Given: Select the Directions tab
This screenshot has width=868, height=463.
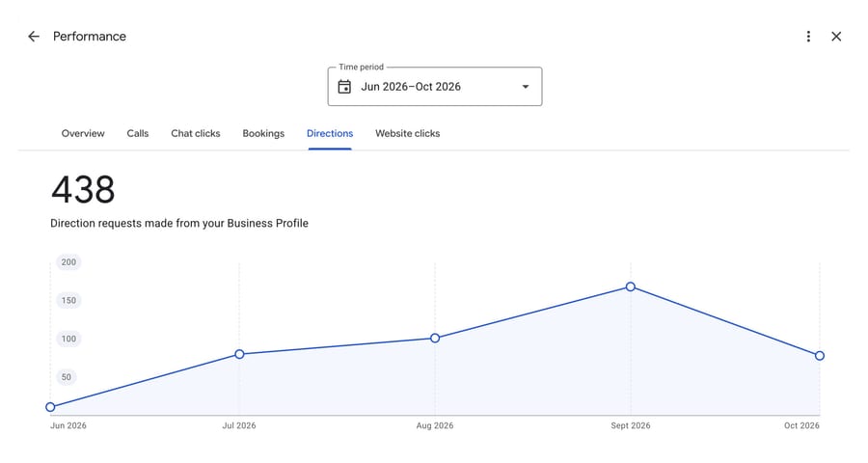Looking at the screenshot, I should tap(330, 133).
